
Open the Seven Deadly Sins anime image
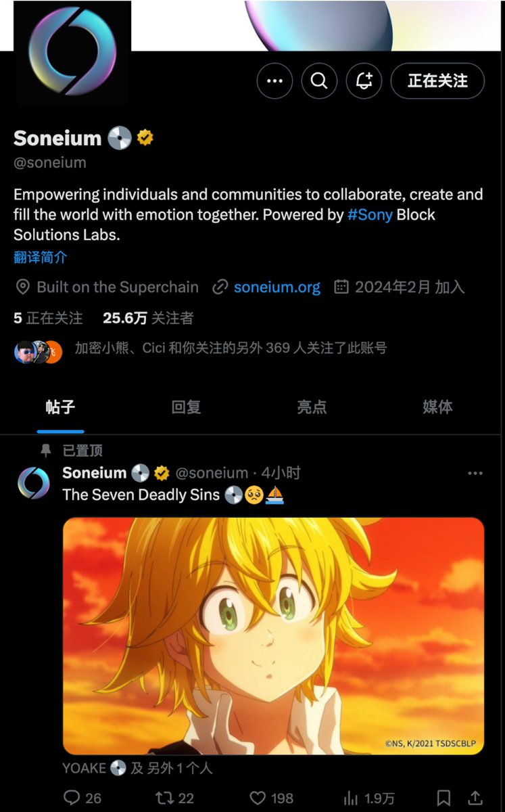click(274, 636)
